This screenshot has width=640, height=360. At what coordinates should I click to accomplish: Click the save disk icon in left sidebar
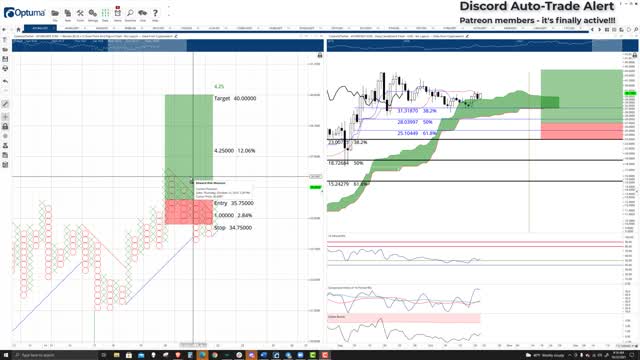click(5, 59)
